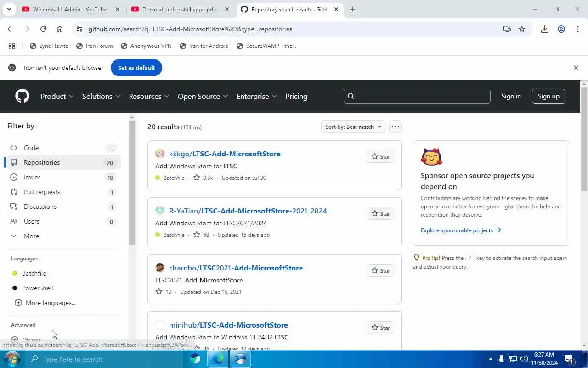Star the charnbo/LTSC2021-Add-MicrosoftStore repository
The height and width of the screenshot is (368, 588).
click(x=380, y=270)
